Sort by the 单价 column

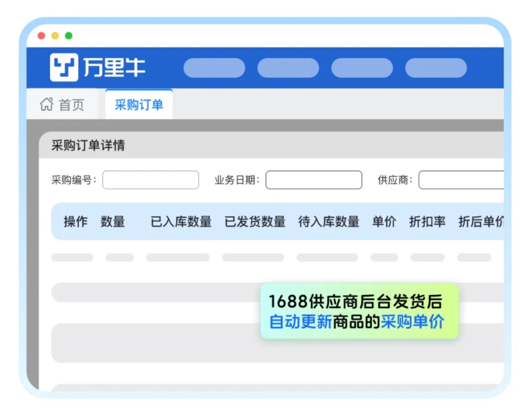[384, 222]
